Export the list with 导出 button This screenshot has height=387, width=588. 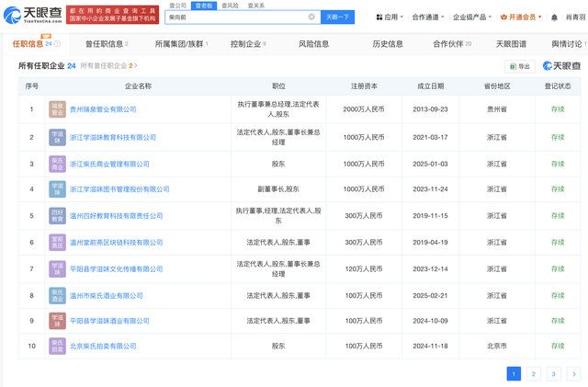[x=520, y=66]
